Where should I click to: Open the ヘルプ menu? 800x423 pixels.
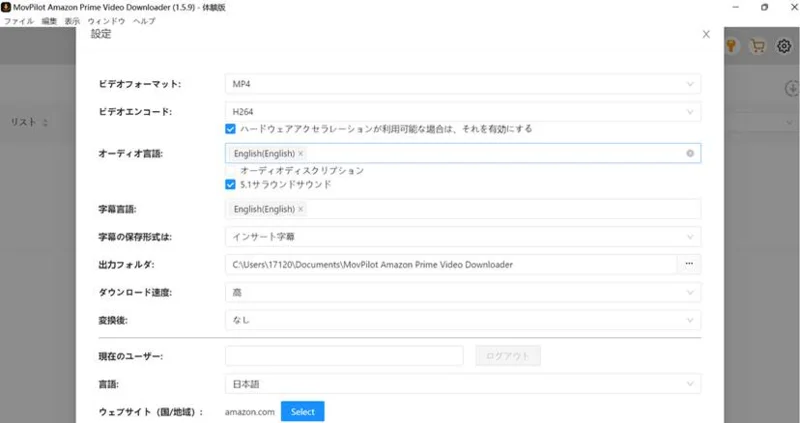(x=144, y=21)
